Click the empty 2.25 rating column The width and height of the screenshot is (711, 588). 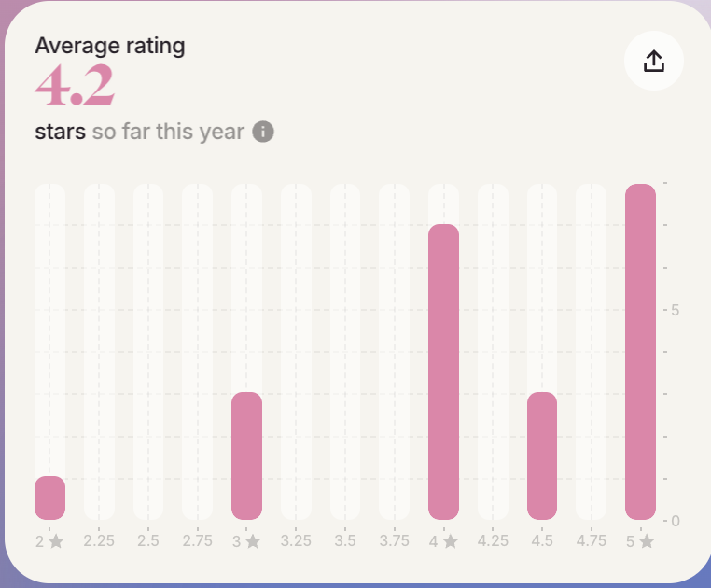pos(99,351)
